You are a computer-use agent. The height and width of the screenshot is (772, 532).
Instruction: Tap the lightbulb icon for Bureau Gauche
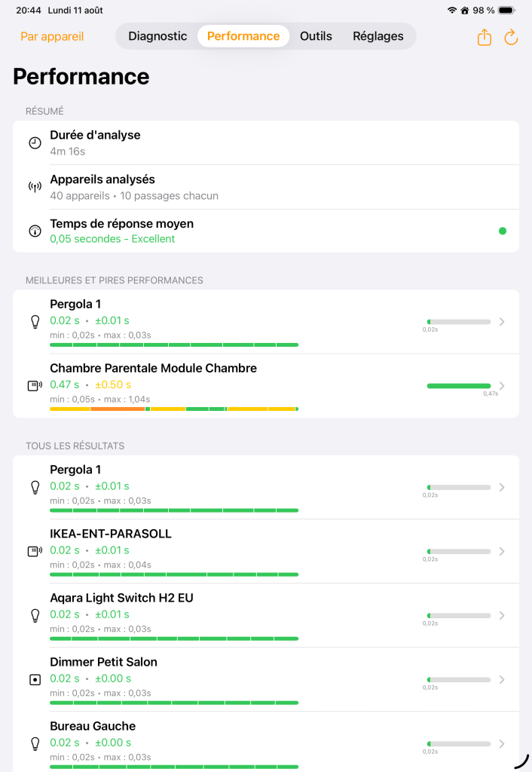coord(35,743)
